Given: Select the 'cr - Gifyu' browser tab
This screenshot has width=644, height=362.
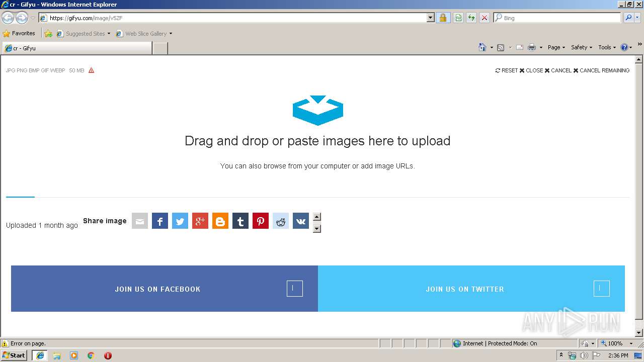Looking at the screenshot, I should (77, 48).
